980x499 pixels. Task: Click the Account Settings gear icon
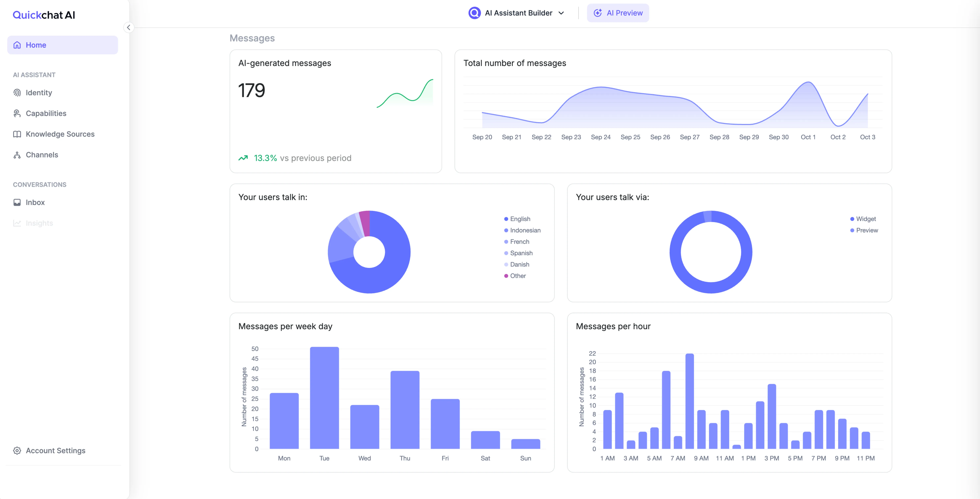pyautogui.click(x=17, y=451)
